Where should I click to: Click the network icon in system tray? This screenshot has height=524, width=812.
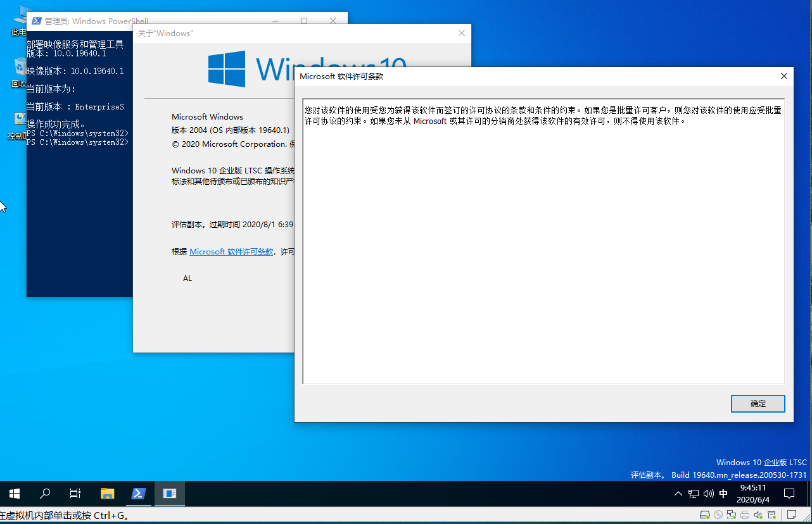click(694, 494)
